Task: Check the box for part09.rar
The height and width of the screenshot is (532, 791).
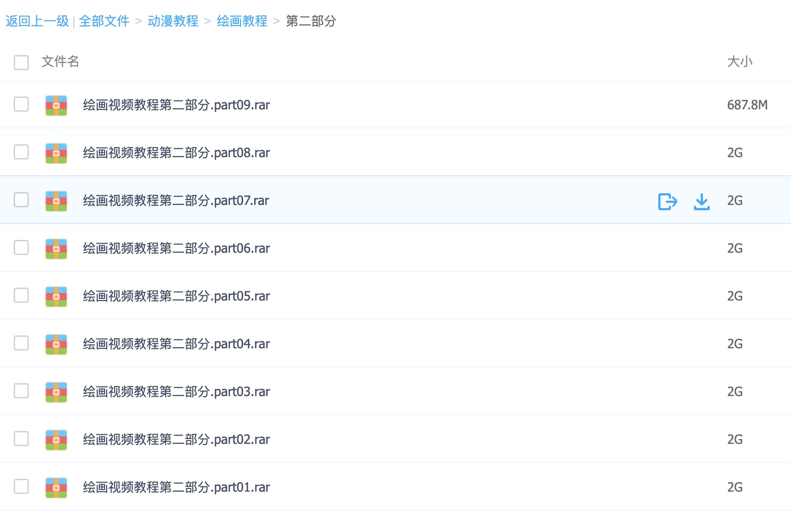Action: (21, 104)
